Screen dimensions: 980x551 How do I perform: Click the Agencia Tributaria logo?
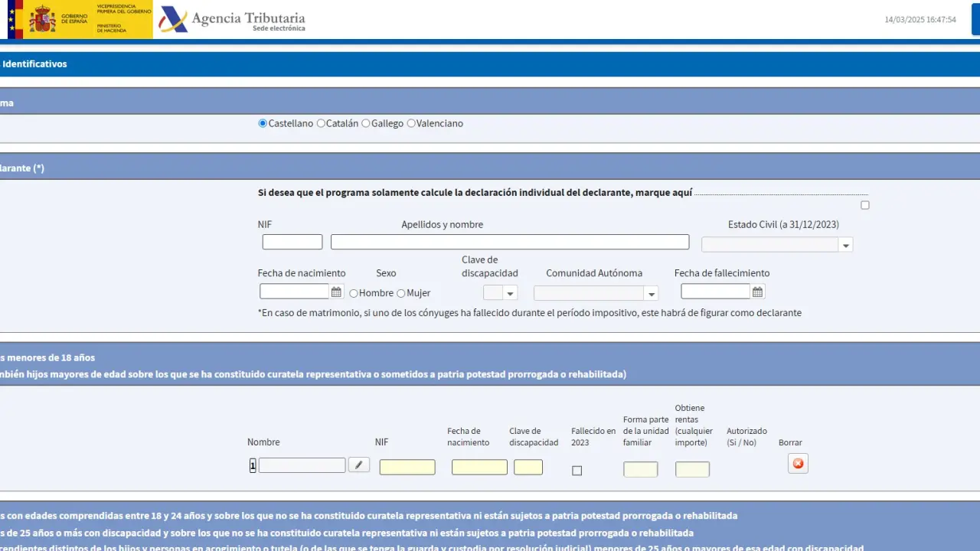click(232, 20)
